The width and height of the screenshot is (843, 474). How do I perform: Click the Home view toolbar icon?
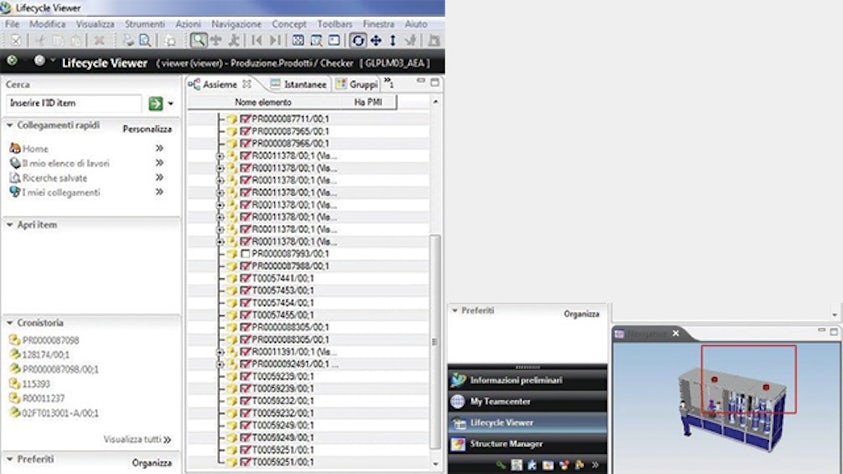tap(170, 40)
